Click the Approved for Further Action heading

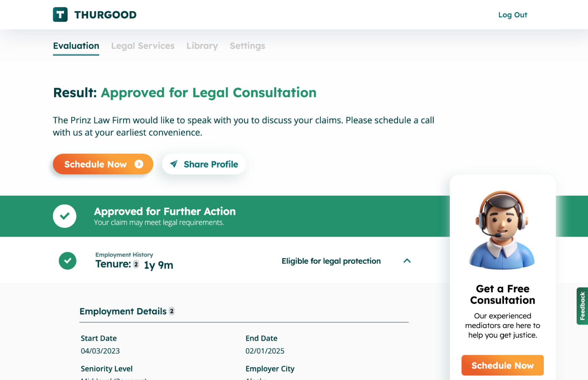(165, 211)
